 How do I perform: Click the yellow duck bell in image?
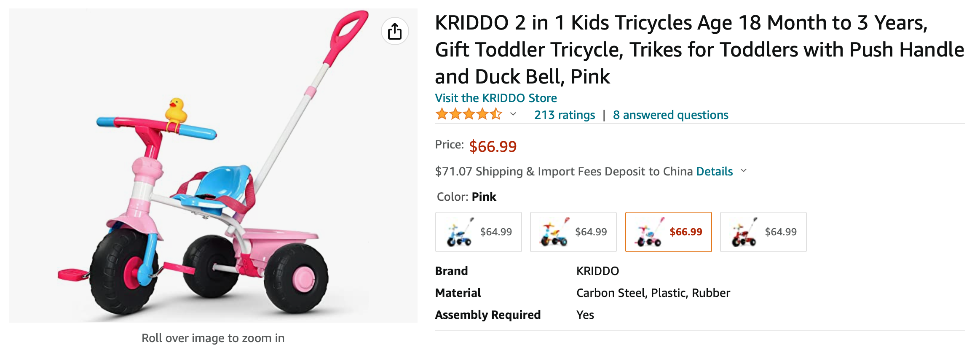click(x=176, y=111)
